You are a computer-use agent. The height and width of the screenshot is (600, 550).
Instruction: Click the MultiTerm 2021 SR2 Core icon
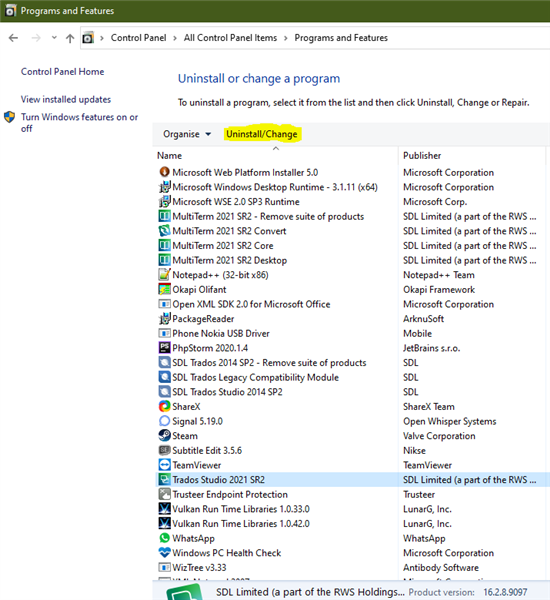164,245
